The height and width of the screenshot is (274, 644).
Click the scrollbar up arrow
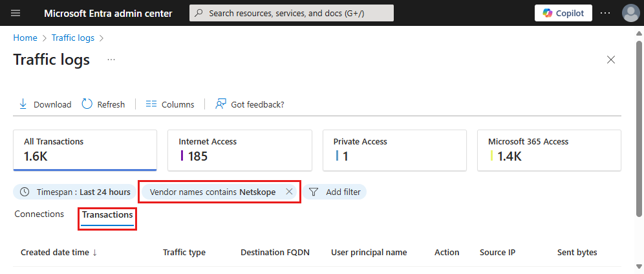[x=639, y=34]
